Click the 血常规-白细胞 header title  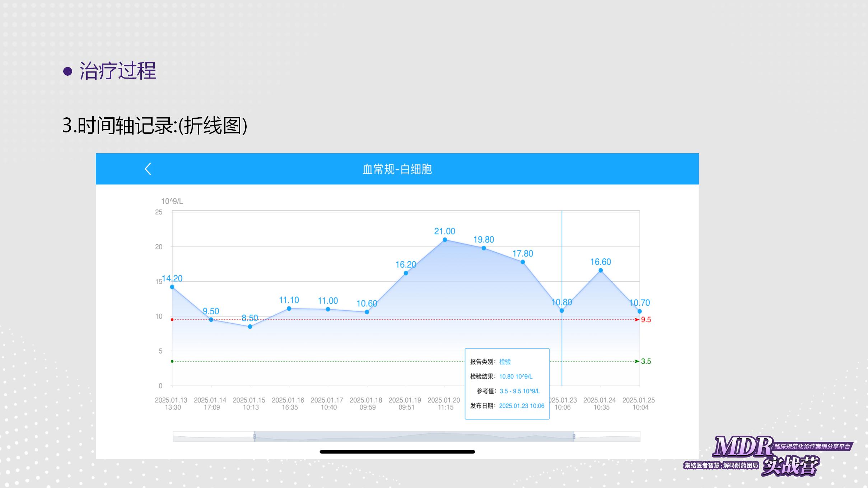tap(397, 169)
